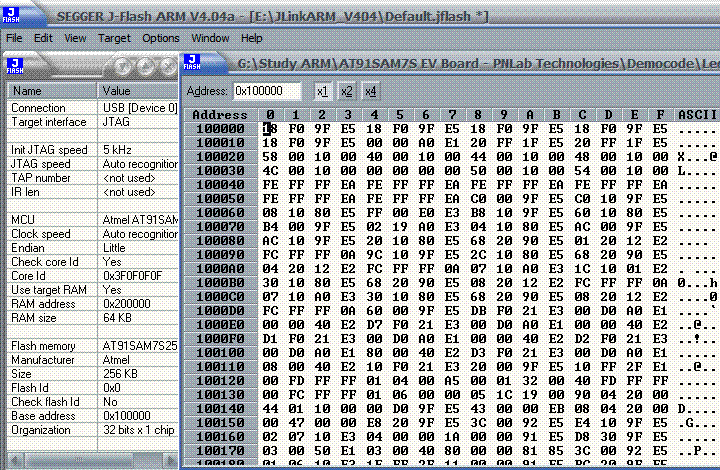Click address row 1000F0 in hex view
Screen dimensions: 720x470
click(220, 339)
